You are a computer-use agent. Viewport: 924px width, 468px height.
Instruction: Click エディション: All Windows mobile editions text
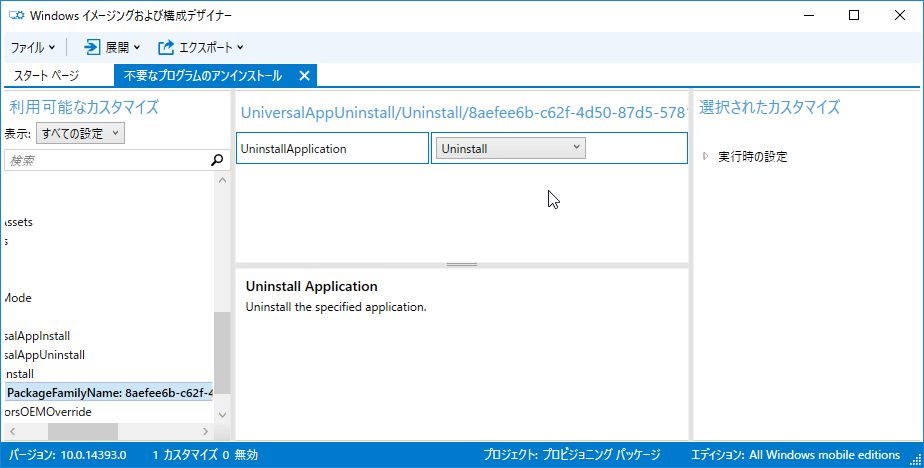click(x=796, y=455)
